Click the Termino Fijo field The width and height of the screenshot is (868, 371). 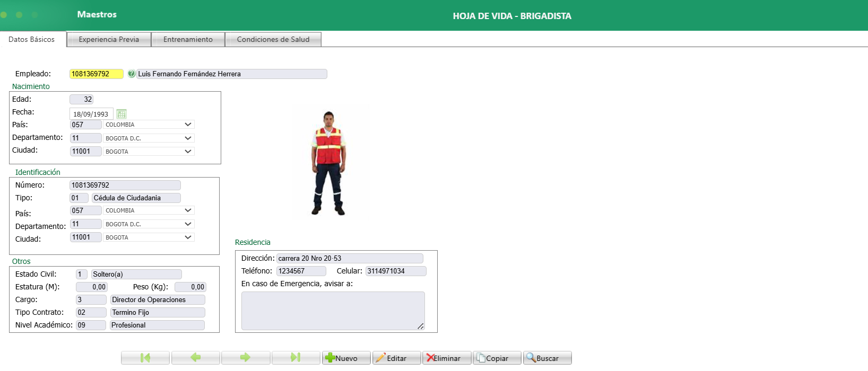158,312
